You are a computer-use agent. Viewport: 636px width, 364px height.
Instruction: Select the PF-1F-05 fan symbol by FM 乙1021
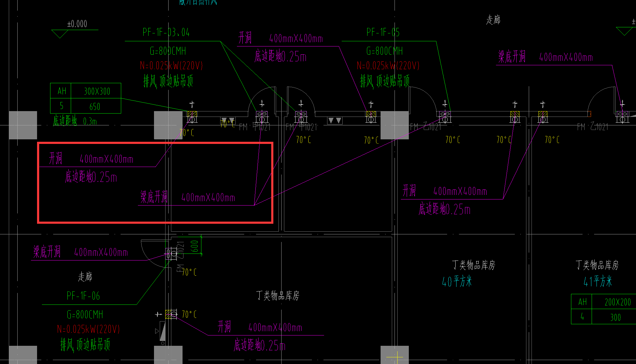click(445, 117)
